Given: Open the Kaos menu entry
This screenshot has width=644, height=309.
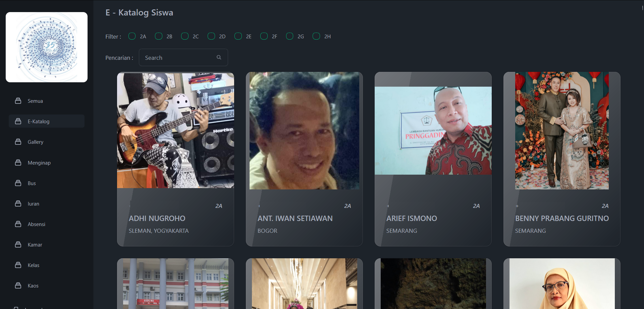Looking at the screenshot, I should tap(33, 285).
